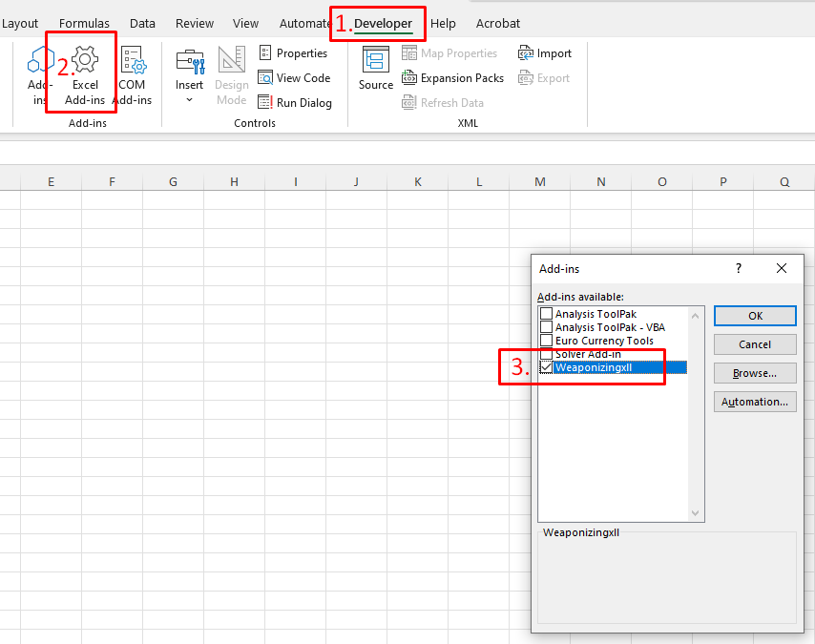The width and height of the screenshot is (815, 644).
Task: Click the Import XML icon
Action: pos(545,53)
